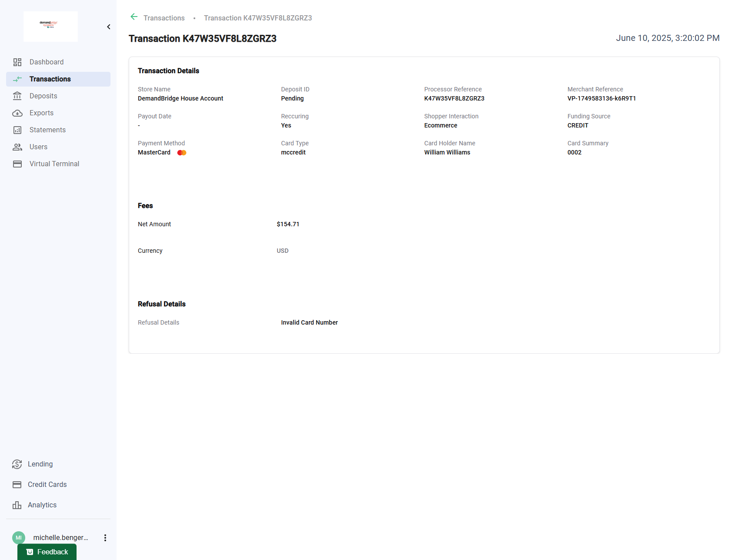
Task: Click the Merchant Reference VP-1749583136-k6R9T1
Action: pos(602,99)
